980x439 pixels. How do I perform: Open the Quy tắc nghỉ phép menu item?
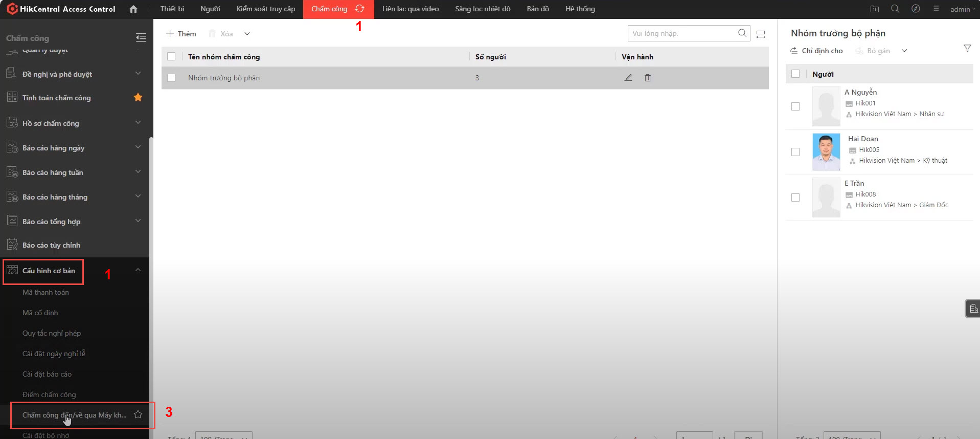coord(52,333)
